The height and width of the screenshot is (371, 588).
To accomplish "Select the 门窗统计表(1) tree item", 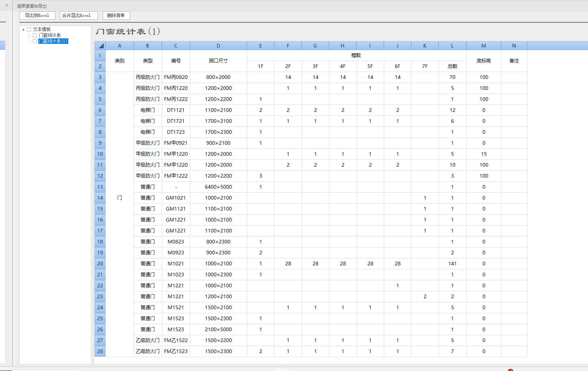I will click(53, 41).
